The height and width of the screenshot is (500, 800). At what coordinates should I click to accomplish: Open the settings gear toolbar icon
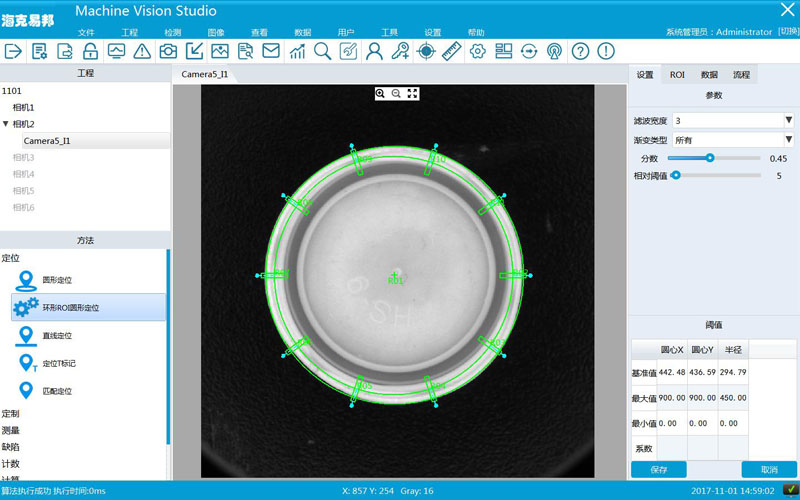click(477, 51)
